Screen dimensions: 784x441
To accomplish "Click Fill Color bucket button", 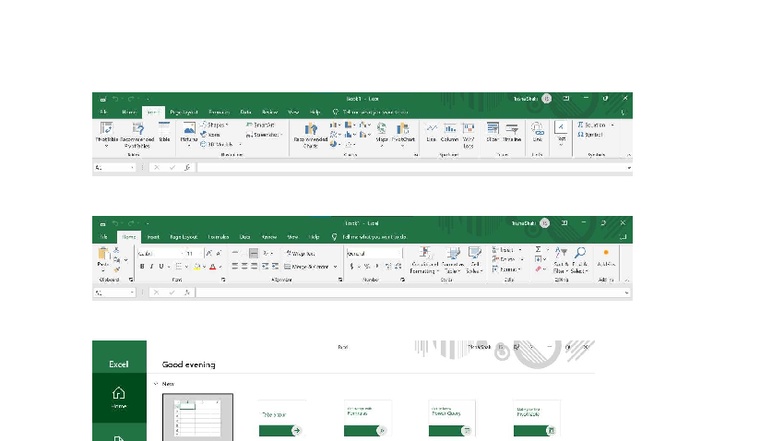I will point(197,266).
